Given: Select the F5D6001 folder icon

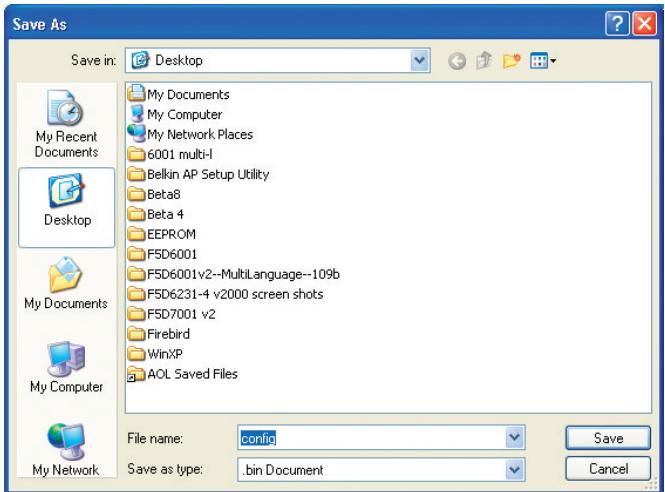Looking at the screenshot, I should click(x=137, y=254).
